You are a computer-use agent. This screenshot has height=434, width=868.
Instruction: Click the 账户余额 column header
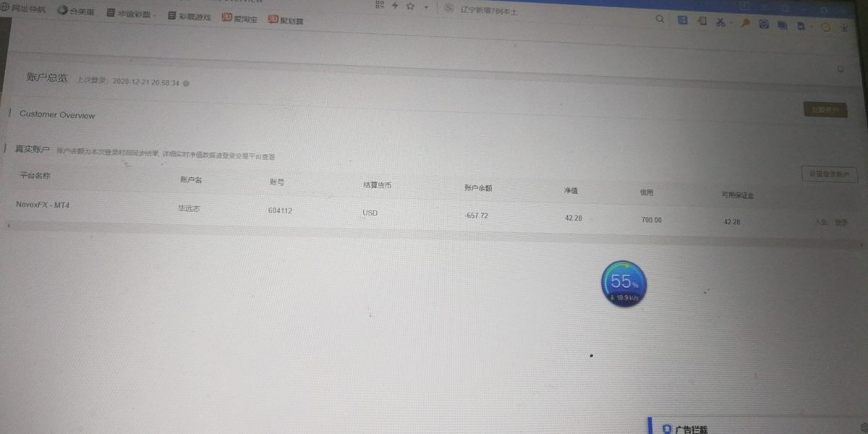[478, 187]
